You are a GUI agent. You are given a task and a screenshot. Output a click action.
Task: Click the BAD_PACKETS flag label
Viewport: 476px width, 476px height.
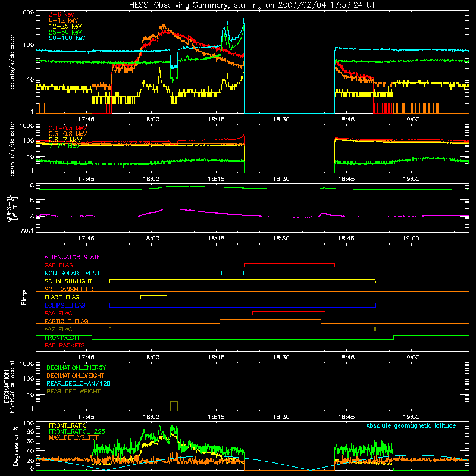coord(65,345)
